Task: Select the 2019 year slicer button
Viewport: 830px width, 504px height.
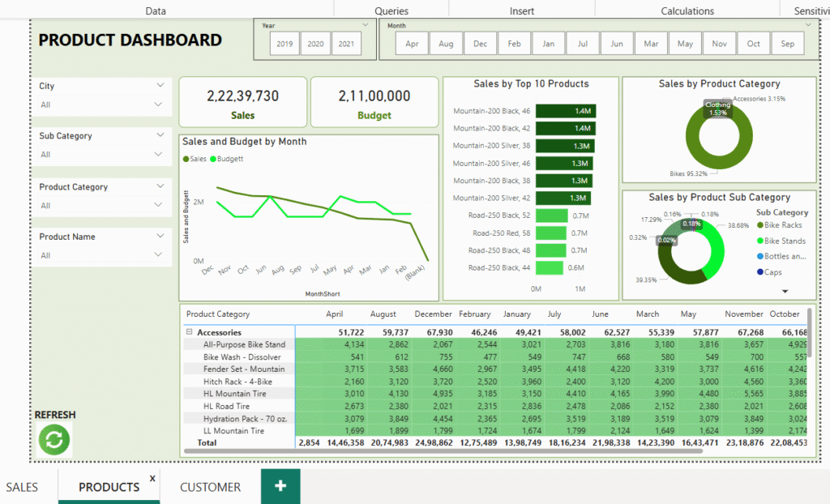Action: click(x=285, y=44)
